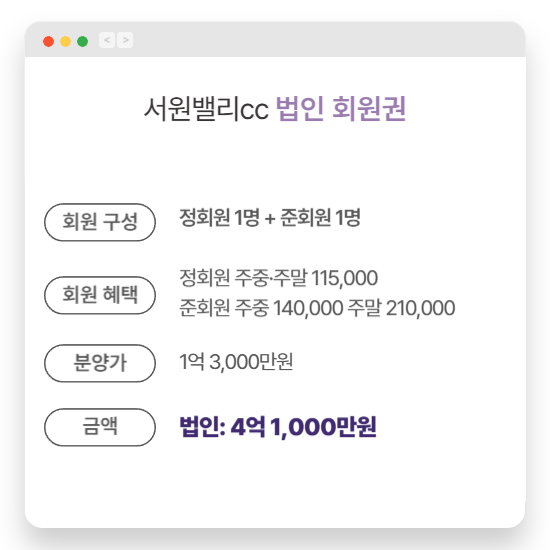The height and width of the screenshot is (550, 550).
Task: Select the 분양가 pill label
Action: (100, 363)
